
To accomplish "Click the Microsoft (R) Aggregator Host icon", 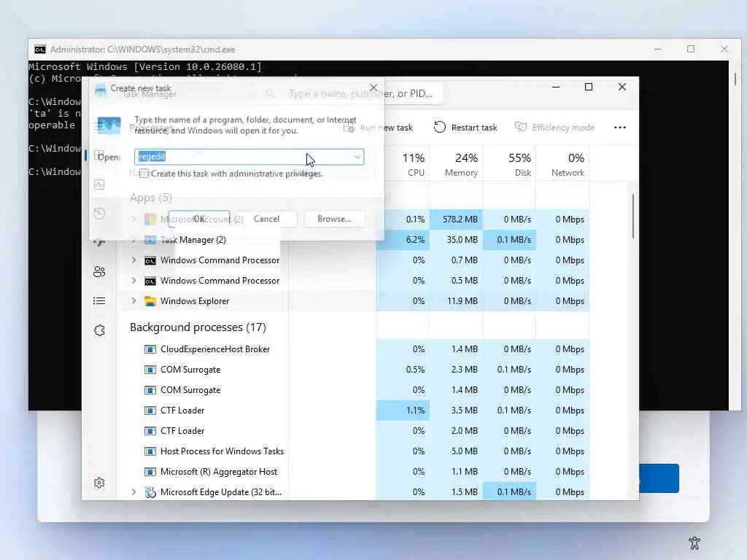I will pos(150,472).
